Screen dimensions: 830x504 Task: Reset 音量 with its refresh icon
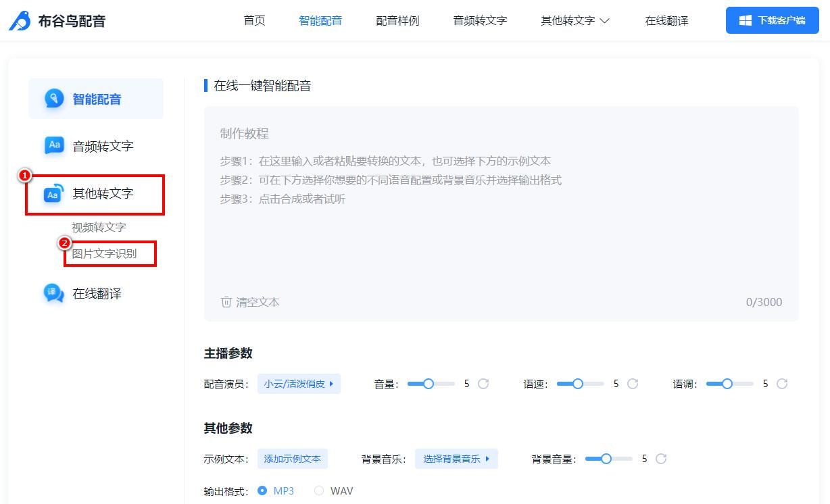click(483, 384)
